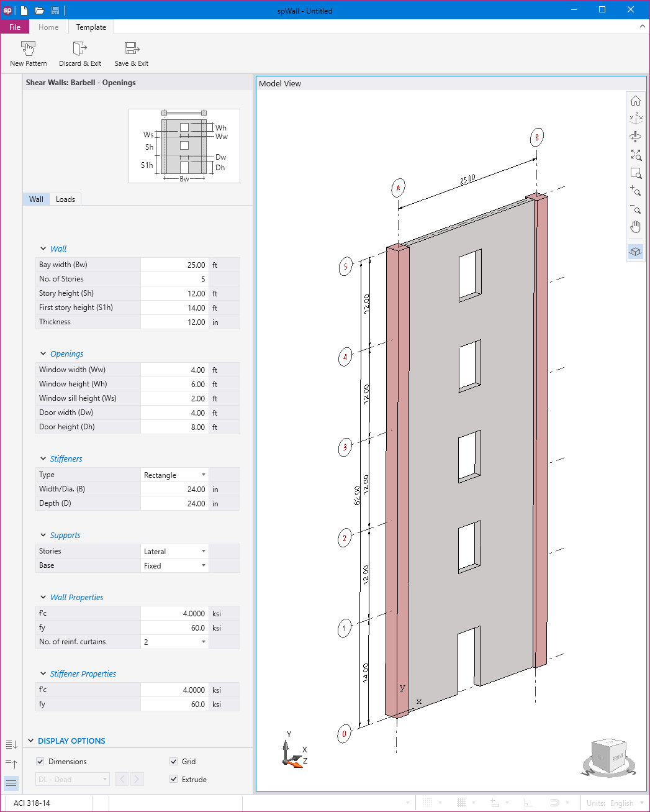The width and height of the screenshot is (650, 812).
Task: Edit the Window height (Wh) field
Action: pyautogui.click(x=174, y=385)
